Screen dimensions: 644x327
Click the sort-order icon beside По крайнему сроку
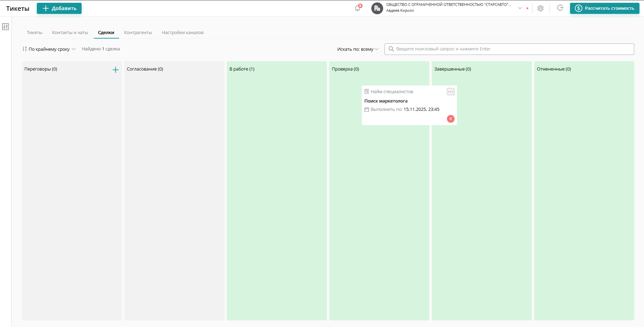(x=25, y=49)
